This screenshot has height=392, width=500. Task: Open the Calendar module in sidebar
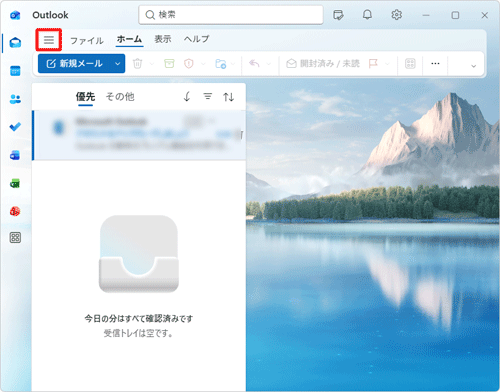pyautogui.click(x=15, y=71)
